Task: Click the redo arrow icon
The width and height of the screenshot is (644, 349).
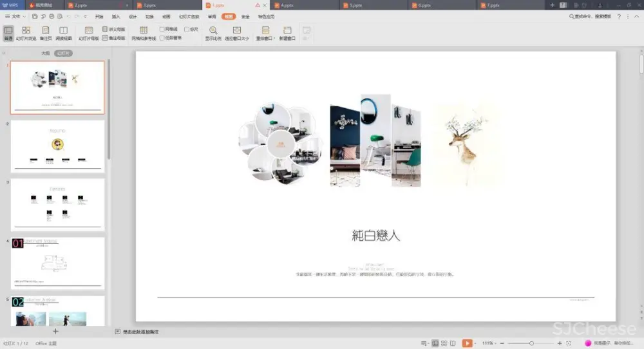Action: click(x=77, y=17)
